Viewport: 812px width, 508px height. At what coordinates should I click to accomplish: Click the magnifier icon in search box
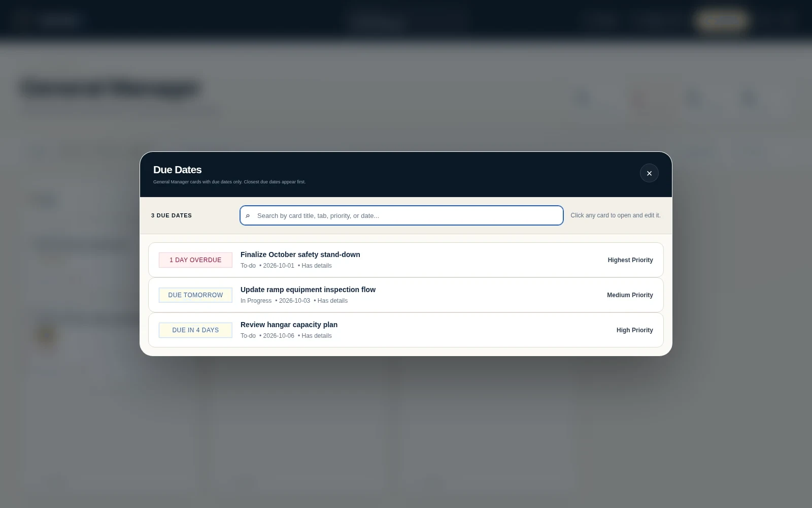point(248,216)
